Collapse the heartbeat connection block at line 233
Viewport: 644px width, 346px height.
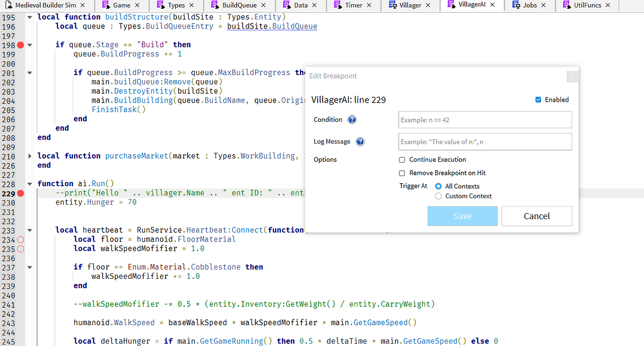point(29,229)
